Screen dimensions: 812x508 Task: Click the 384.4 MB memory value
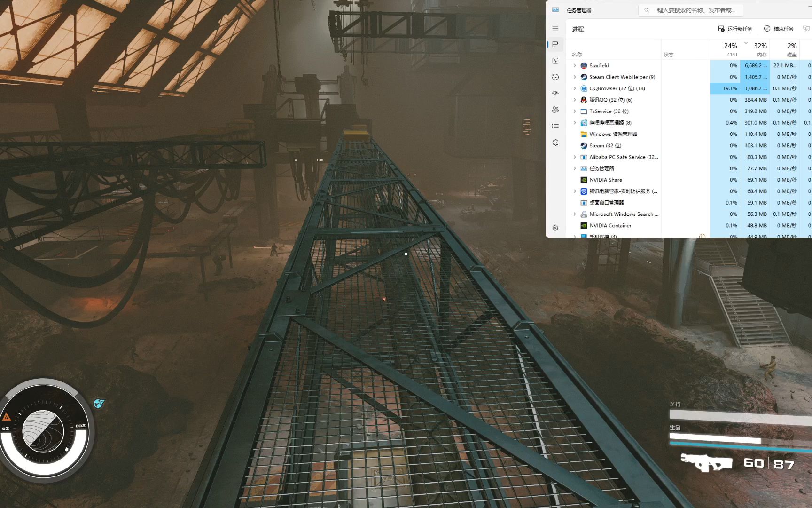(x=756, y=100)
